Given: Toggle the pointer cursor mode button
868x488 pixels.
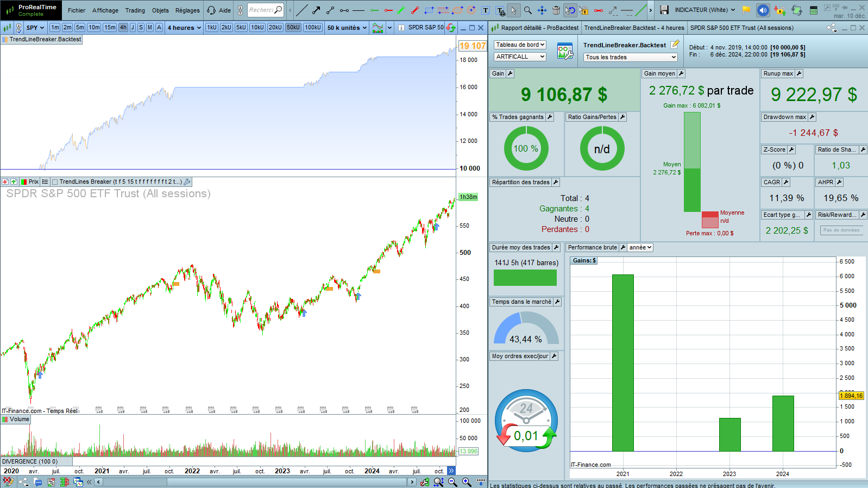Looking at the screenshot, I should point(514,10).
